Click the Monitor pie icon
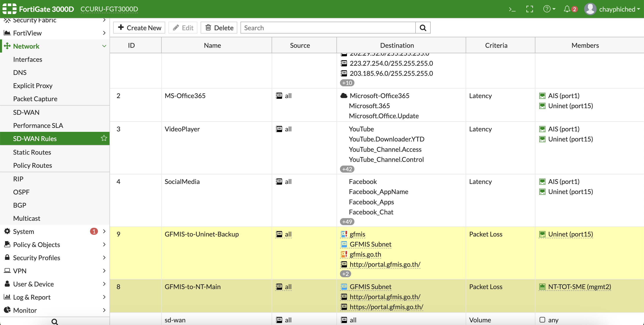 coord(7,310)
